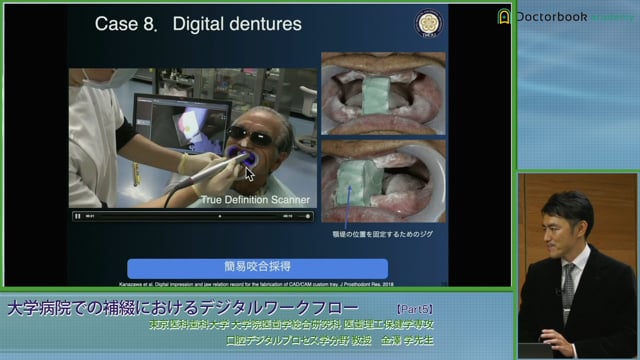The image size is (640, 360).
Task: Click the scanner video of the patient
Action: coord(193,138)
